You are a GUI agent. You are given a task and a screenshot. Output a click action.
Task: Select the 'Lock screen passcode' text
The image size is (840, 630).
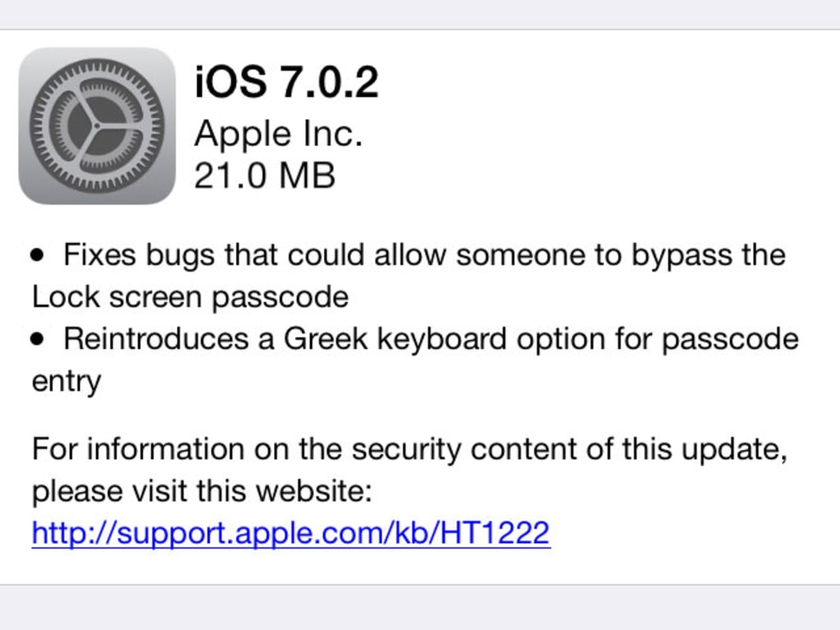coord(190,297)
